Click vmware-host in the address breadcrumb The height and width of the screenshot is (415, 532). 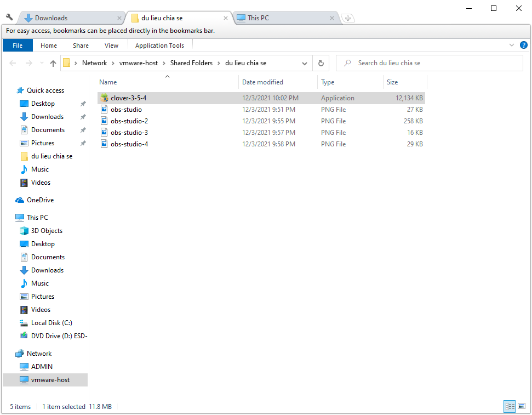(x=138, y=63)
